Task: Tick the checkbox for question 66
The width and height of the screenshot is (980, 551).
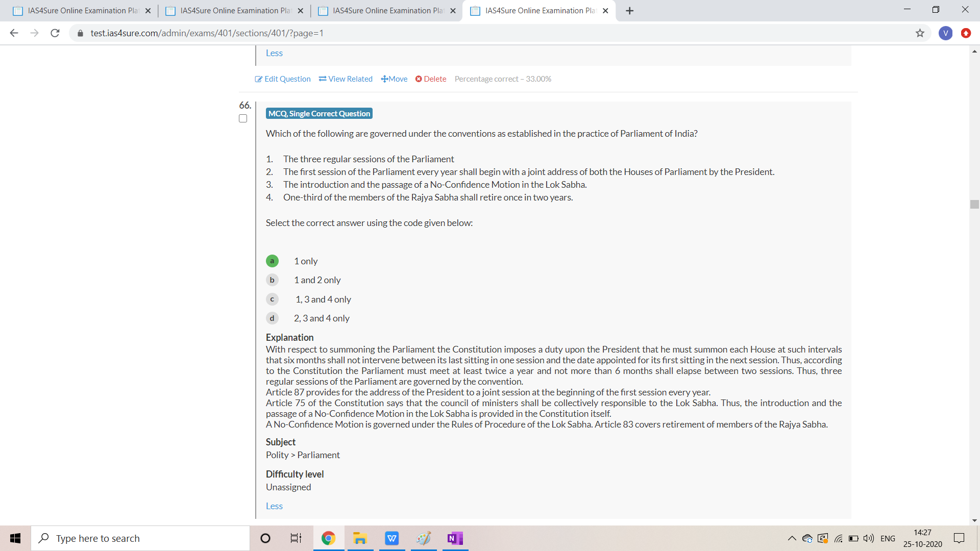Action: coord(243,118)
